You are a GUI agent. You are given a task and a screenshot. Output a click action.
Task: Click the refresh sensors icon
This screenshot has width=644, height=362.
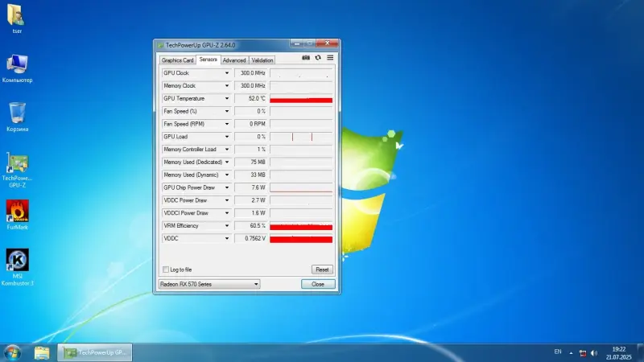[x=318, y=58]
